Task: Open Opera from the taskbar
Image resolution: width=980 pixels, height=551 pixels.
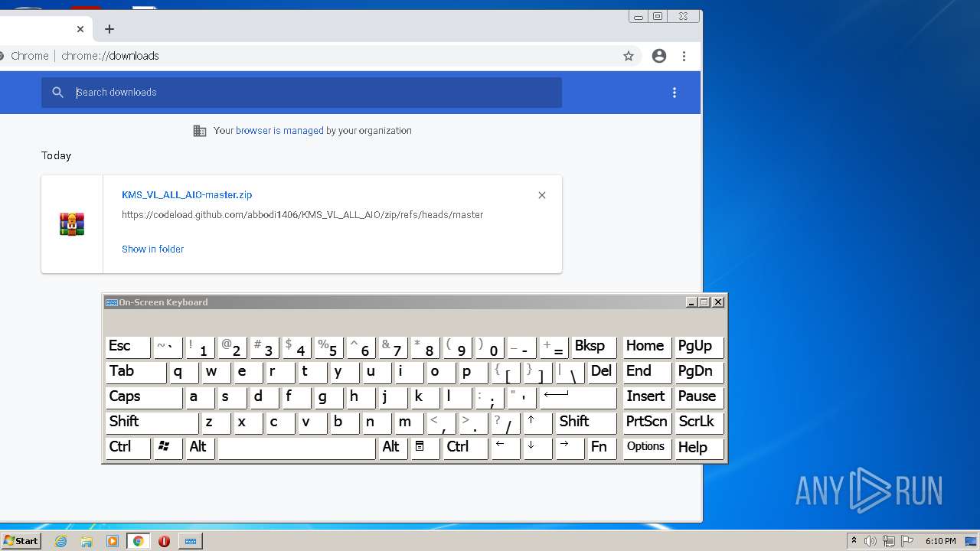Action: pos(164,541)
